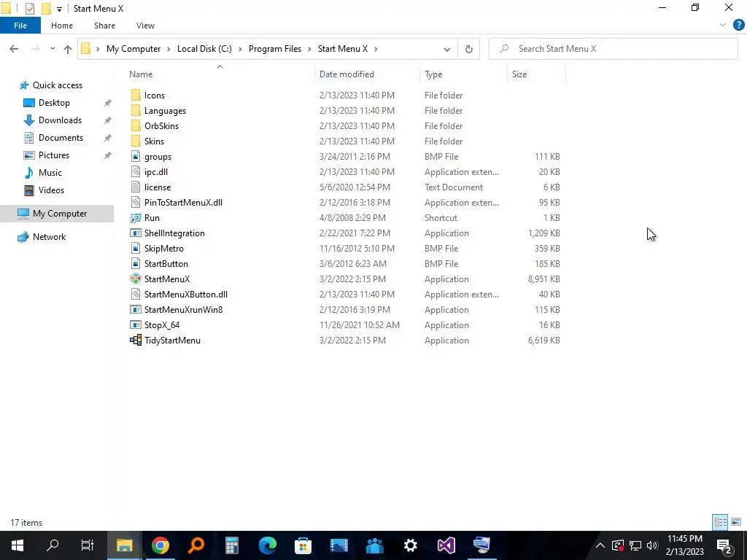Open Music in navigation pane
This screenshot has height=560, width=747.
(50, 172)
